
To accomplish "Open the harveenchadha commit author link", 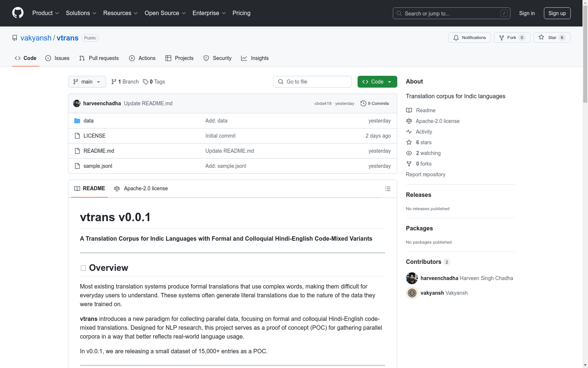I will point(102,103).
